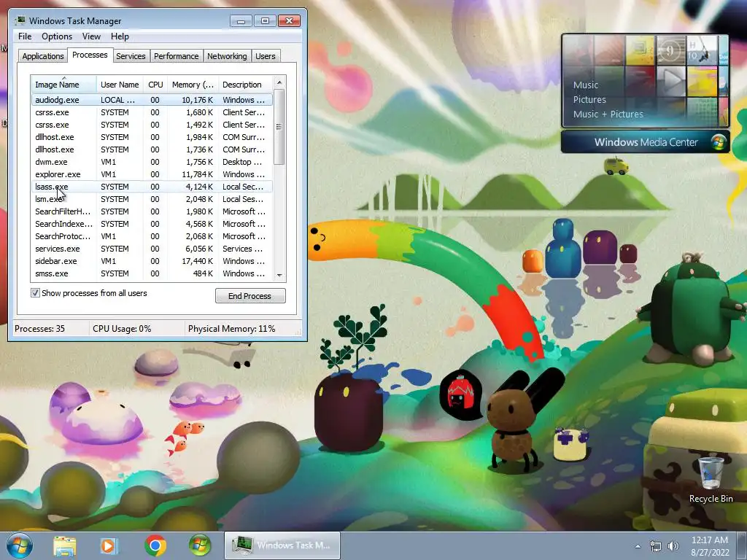This screenshot has width=747, height=560.
Task: Select Pictures in Media Center gadget
Action: [589, 99]
